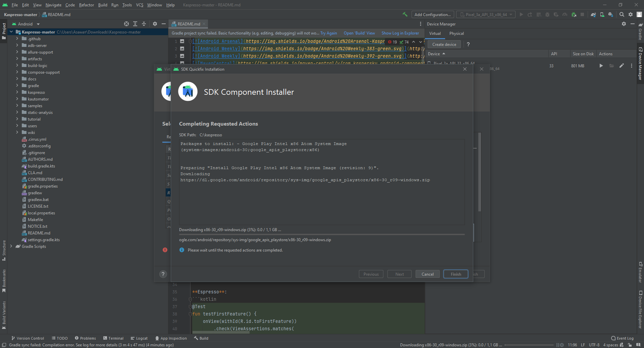The height and width of the screenshot is (348, 644).
Task: Expand the kaspresso folder arrow
Action: [17, 92]
